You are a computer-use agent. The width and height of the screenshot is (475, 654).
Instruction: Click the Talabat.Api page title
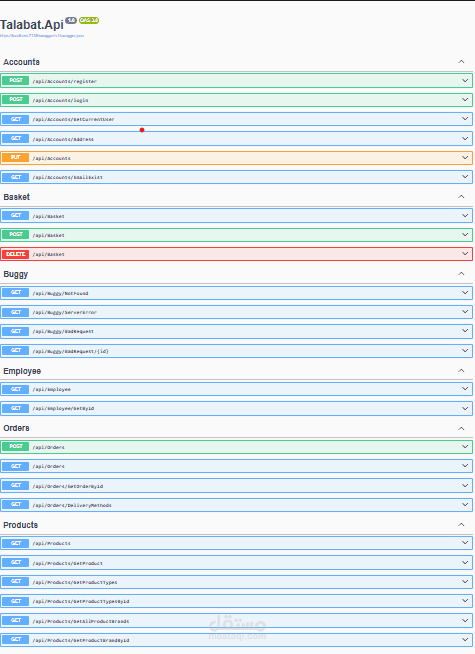[x=32, y=25]
